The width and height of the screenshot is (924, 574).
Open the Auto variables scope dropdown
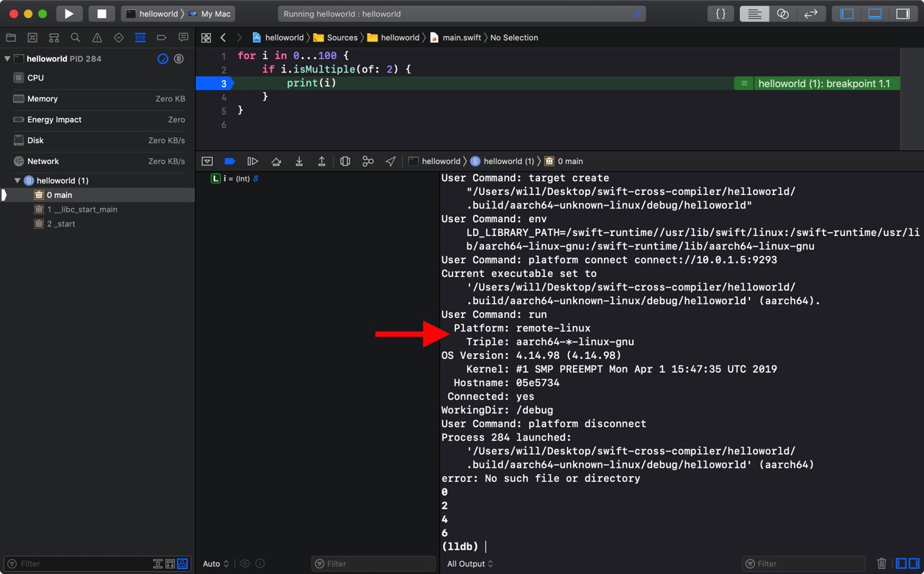point(216,564)
